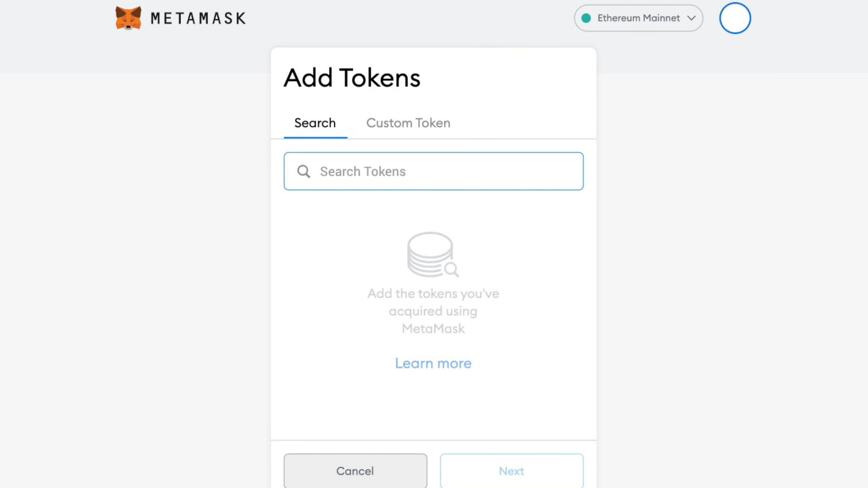Click the green network status dot

pos(587,18)
